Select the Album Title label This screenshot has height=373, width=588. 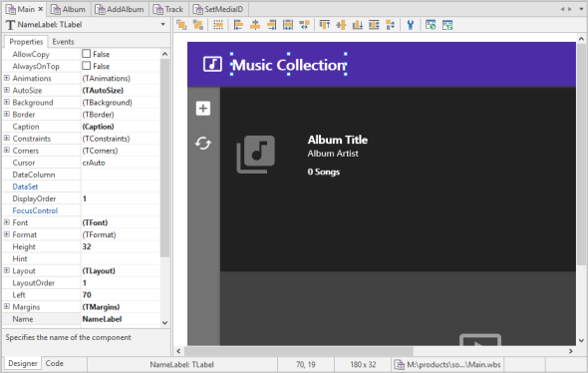[x=338, y=140]
